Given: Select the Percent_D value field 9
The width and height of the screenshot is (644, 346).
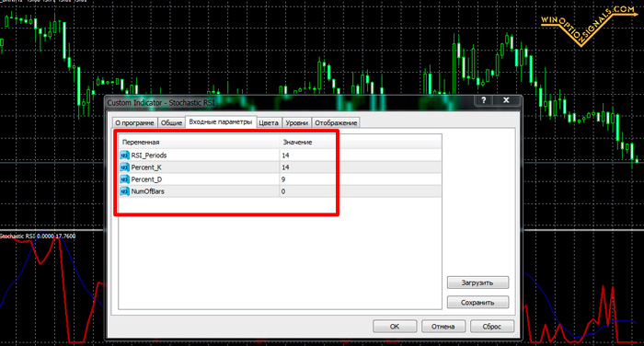Looking at the screenshot, I should click(x=361, y=179).
